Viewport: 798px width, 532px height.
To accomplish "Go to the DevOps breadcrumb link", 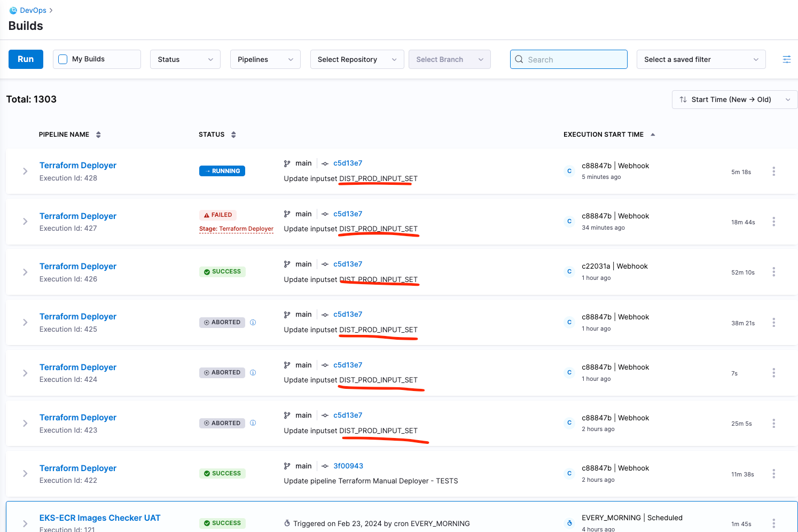I will pyautogui.click(x=33, y=10).
